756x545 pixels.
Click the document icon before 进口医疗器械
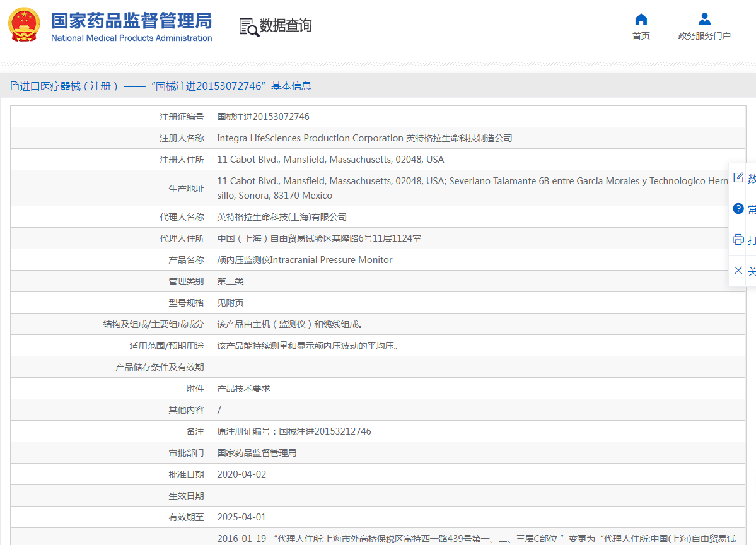tap(15, 86)
